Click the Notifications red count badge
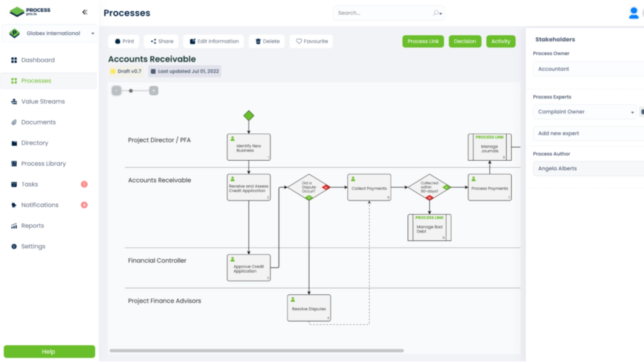 84,205
